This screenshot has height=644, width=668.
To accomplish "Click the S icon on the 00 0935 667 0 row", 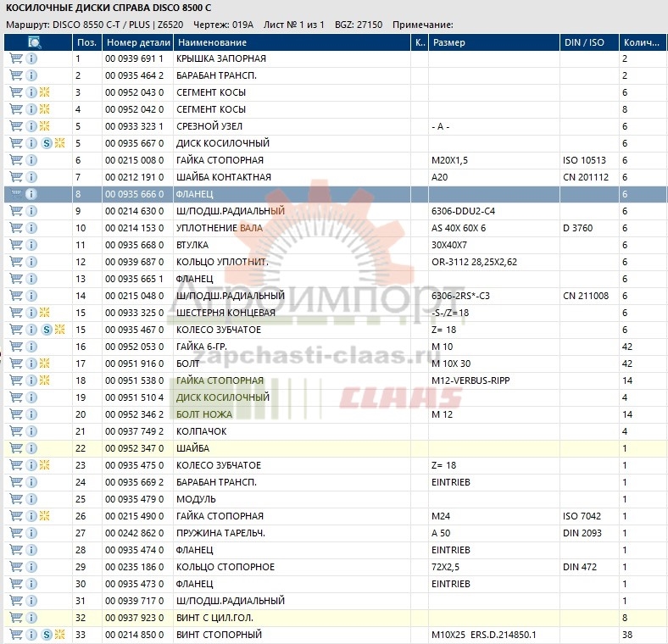I will tap(47, 143).
